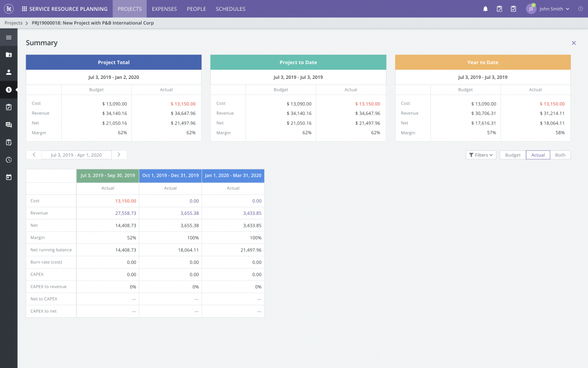
Task: Click Project Total budget revenue $ 34,140.16
Action: click(x=114, y=113)
